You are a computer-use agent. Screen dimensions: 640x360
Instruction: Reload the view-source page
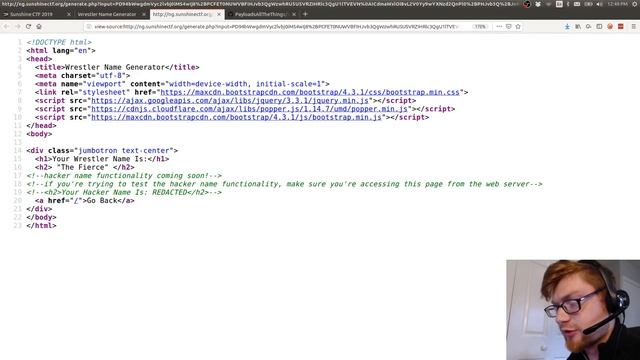pos(28,27)
